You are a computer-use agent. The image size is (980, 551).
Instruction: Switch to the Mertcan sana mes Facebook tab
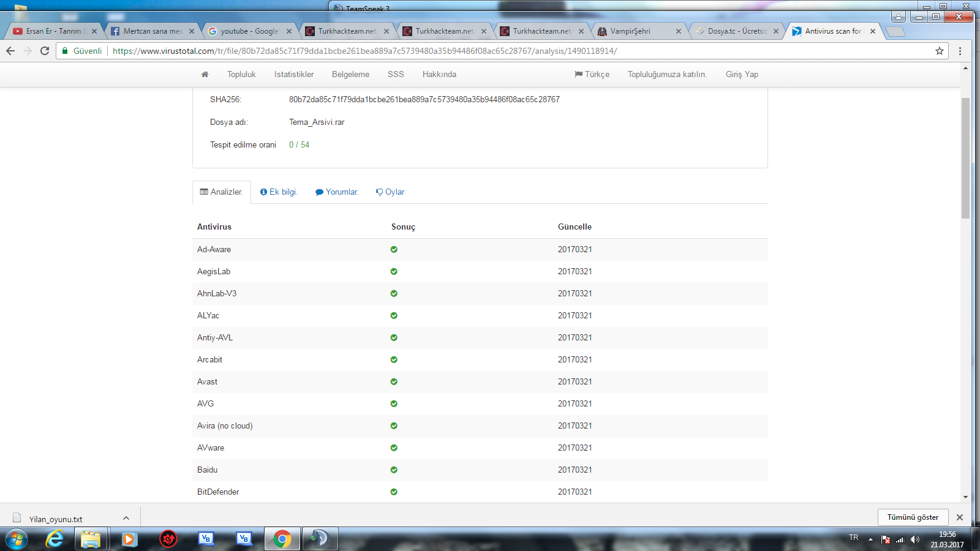(x=153, y=31)
